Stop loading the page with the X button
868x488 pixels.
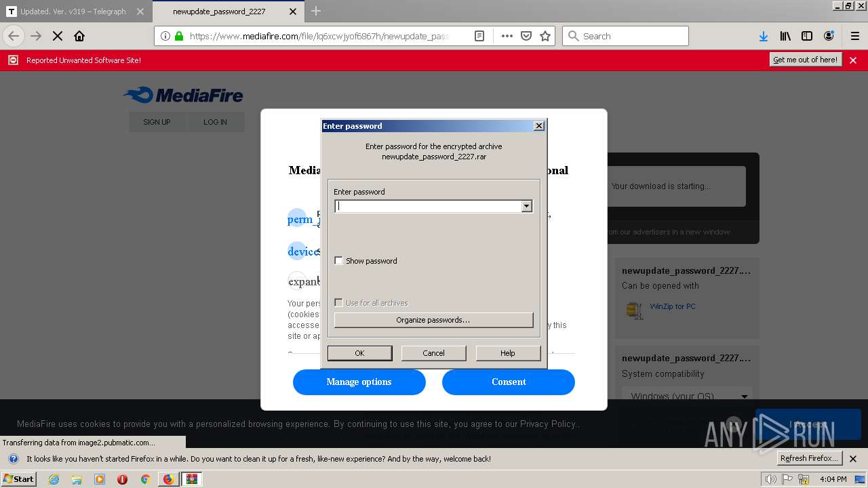(x=58, y=36)
